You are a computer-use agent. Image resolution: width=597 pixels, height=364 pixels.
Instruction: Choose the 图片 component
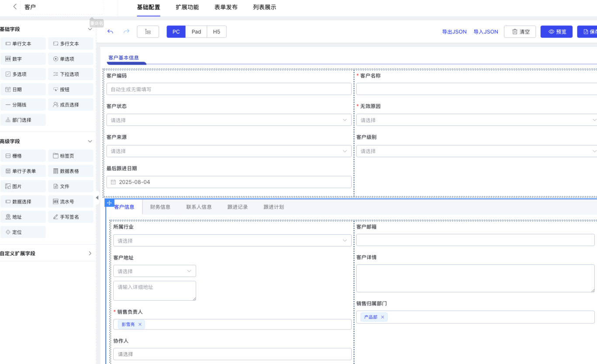[x=23, y=187]
